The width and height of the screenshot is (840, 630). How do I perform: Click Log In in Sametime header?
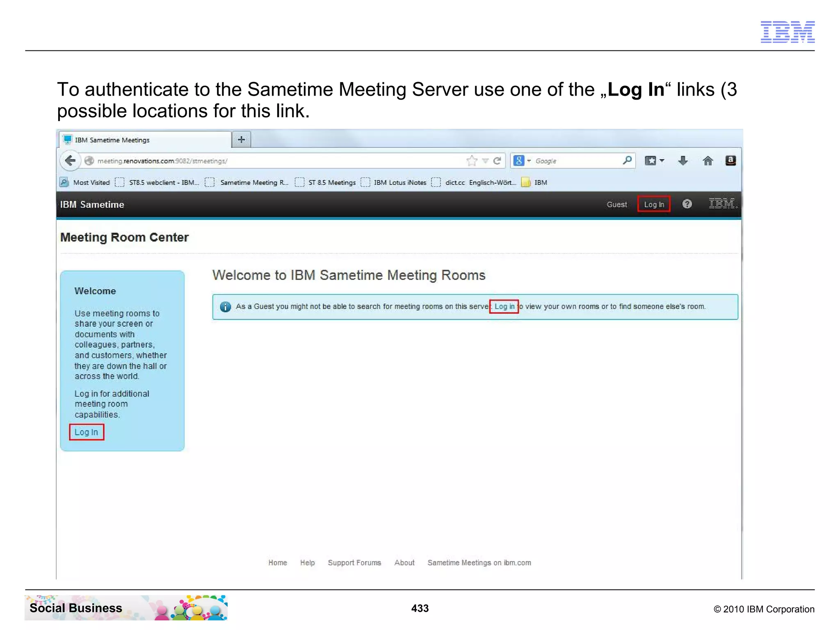pos(654,204)
